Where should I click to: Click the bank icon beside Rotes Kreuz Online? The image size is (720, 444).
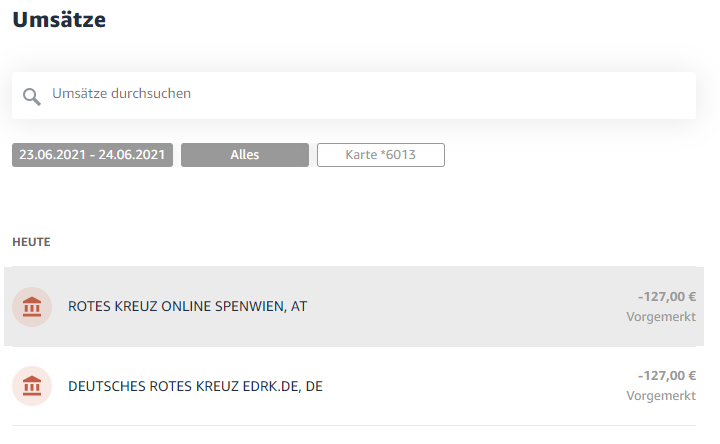(32, 307)
